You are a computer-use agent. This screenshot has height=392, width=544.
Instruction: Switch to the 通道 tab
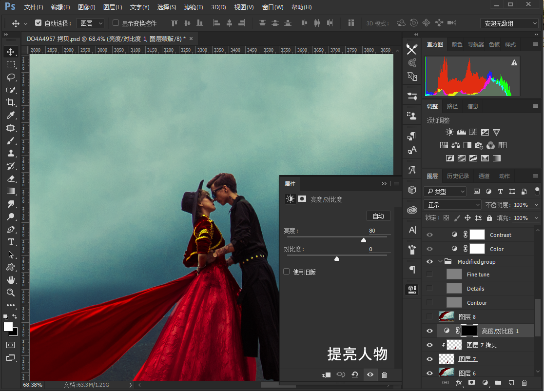[484, 176]
